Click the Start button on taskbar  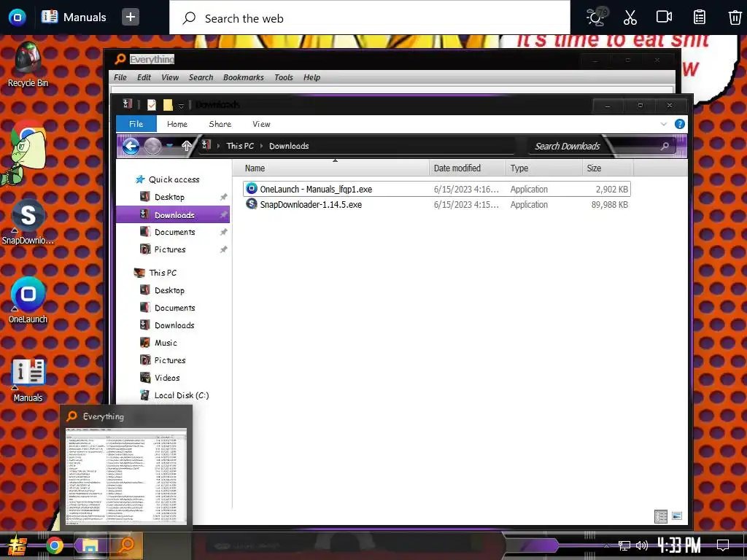(17, 545)
